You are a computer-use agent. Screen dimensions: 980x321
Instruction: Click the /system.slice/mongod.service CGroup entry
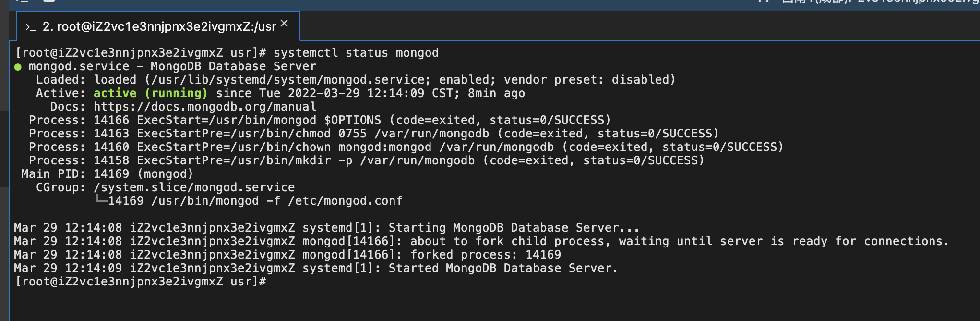[194, 187]
